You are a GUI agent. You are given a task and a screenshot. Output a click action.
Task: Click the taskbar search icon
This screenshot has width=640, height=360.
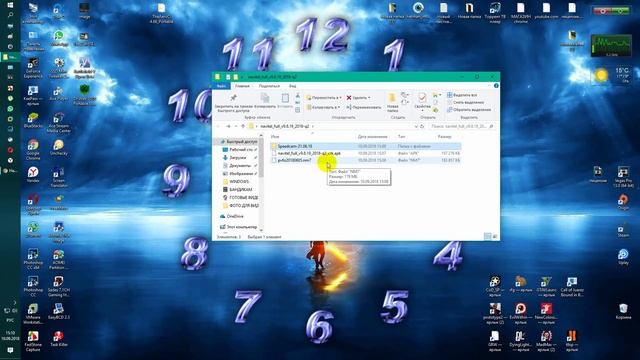coord(10,15)
